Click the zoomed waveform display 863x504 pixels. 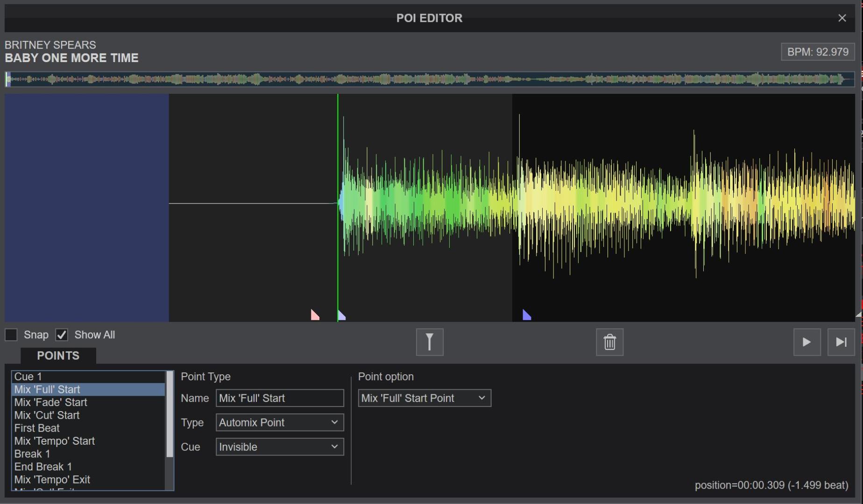tap(430, 208)
